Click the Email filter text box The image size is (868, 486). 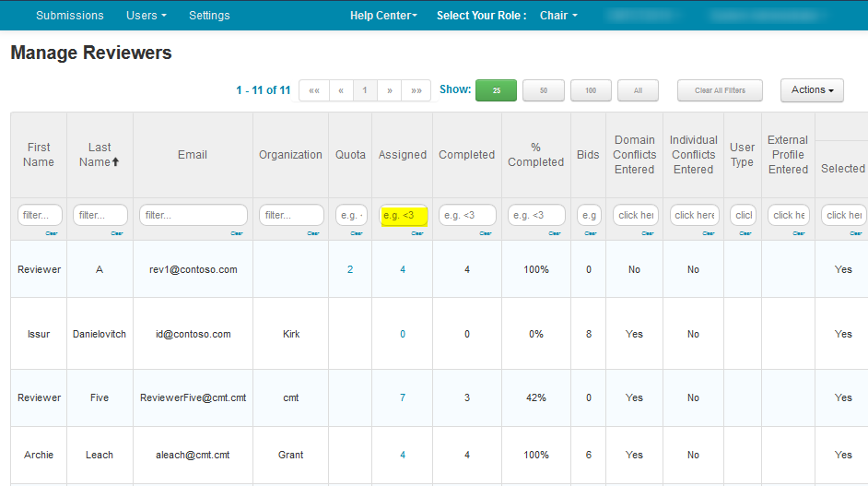pyautogui.click(x=193, y=215)
